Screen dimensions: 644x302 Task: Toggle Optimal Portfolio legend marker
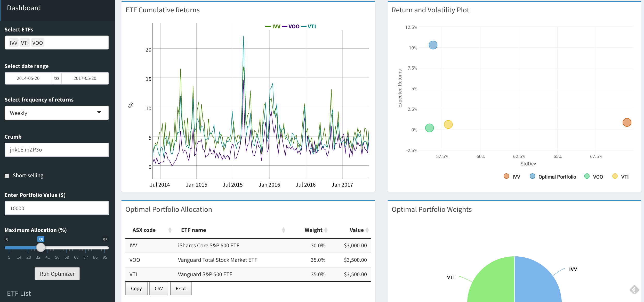pyautogui.click(x=532, y=176)
